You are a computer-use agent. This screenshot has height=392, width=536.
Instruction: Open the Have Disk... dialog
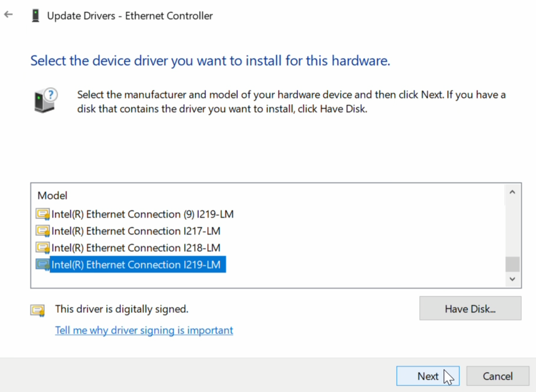(471, 309)
